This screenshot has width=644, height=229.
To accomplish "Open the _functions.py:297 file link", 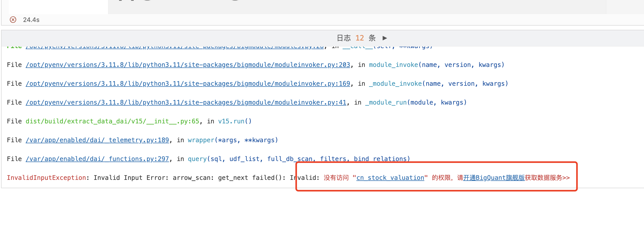I will click(x=97, y=159).
